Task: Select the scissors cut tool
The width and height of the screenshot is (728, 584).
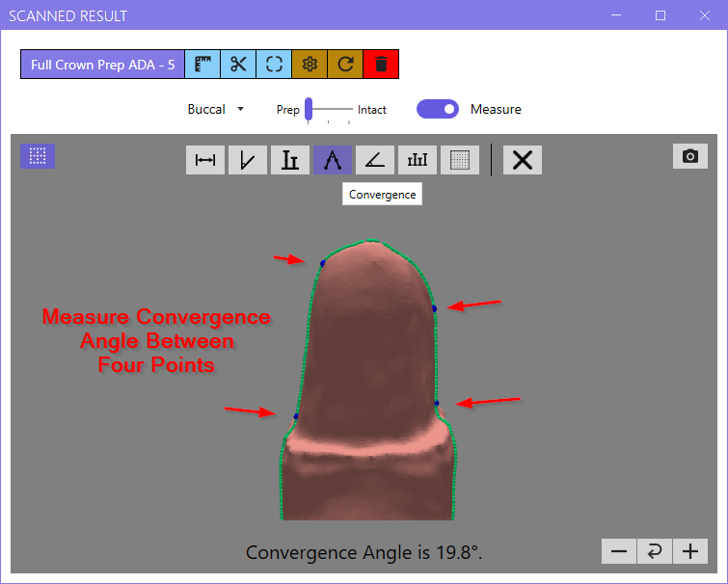Action: (x=238, y=64)
